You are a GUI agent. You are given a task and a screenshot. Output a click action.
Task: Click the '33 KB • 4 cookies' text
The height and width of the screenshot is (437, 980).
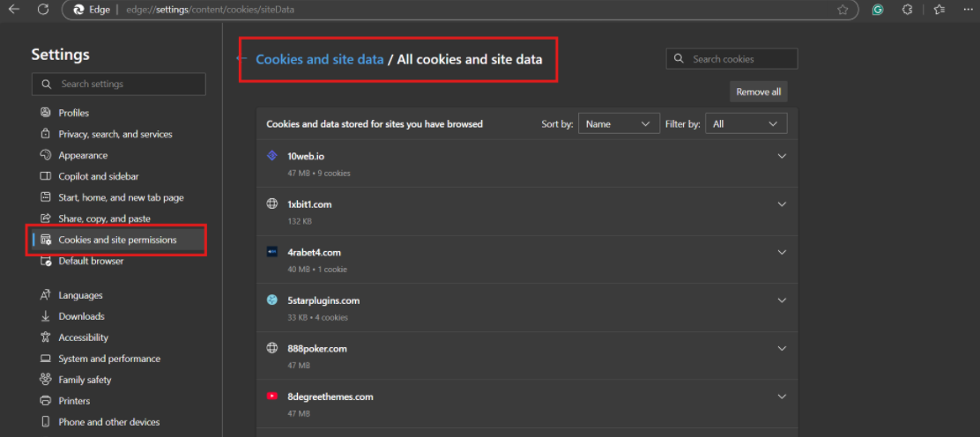(x=317, y=317)
